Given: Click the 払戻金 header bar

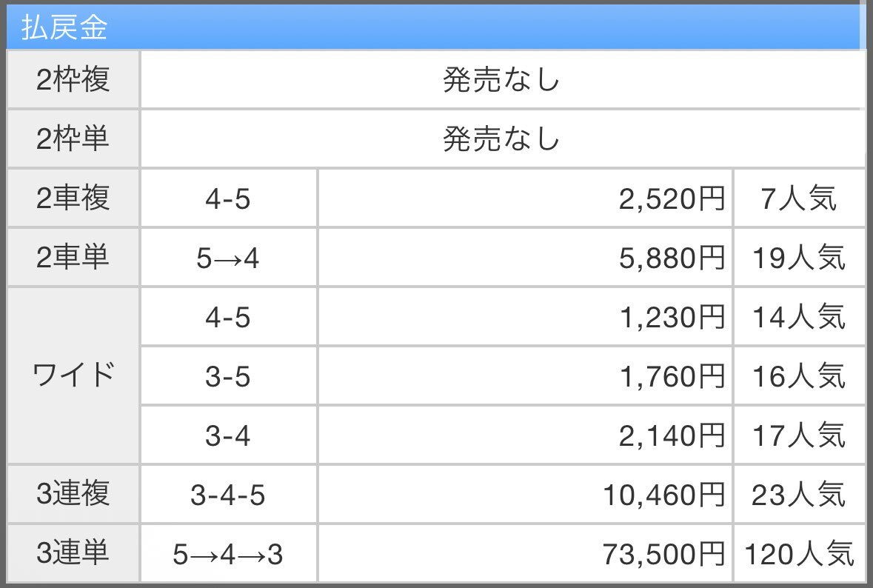Looking at the screenshot, I should [x=436, y=27].
